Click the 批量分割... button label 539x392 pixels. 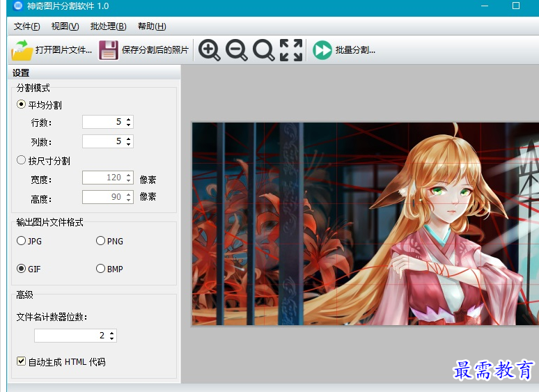[355, 50]
